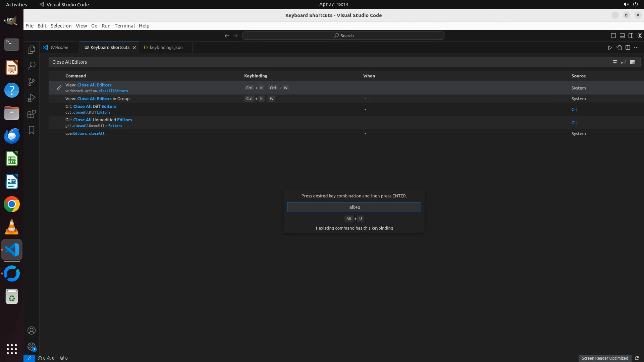Toggle Record Keys mode in search bar
Image resolution: width=644 pixels, height=362 pixels.
click(x=615, y=62)
